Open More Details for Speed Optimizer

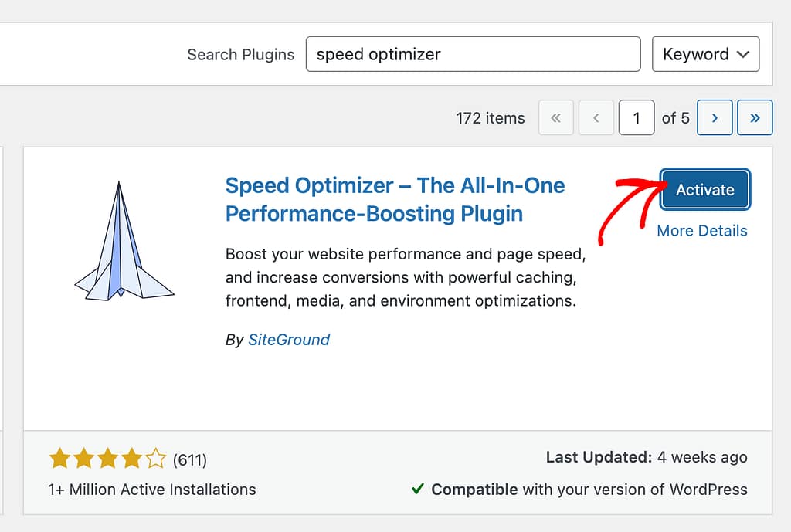[x=701, y=231]
